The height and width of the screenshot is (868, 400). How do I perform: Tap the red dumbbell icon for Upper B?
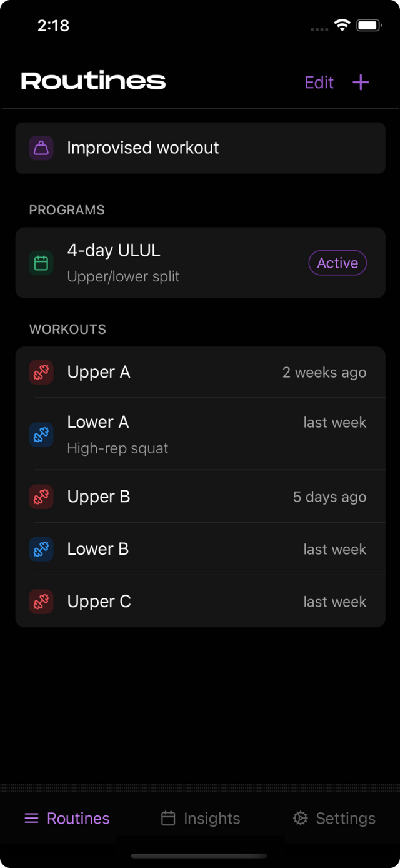coord(41,497)
